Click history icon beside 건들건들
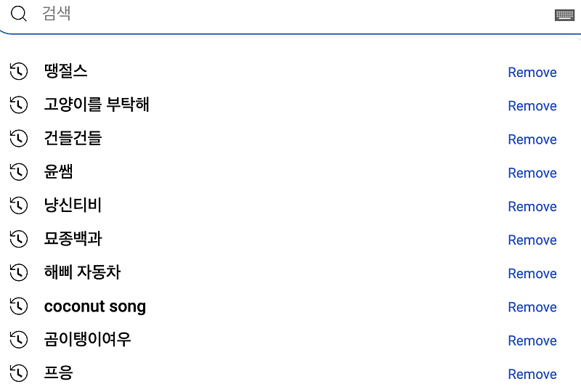This screenshot has height=392, width=581. coord(19,138)
